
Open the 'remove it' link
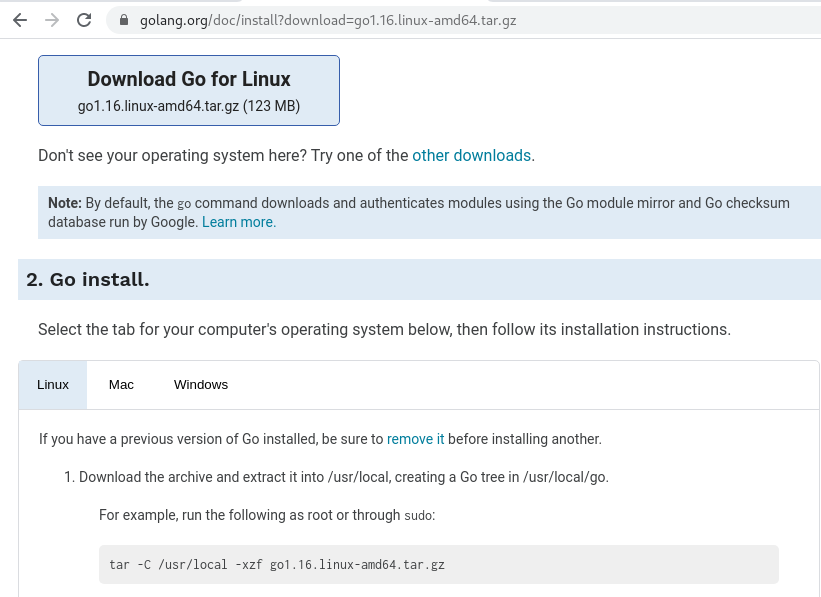[415, 439]
